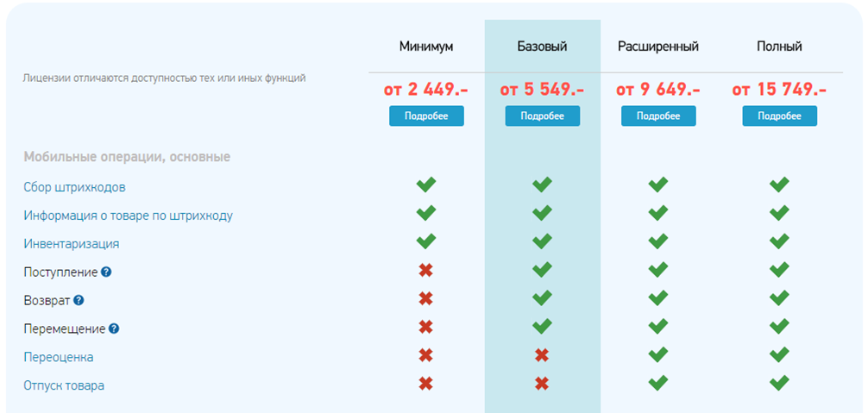The width and height of the screenshot is (868, 413).
Task: Click help icon next to Перемещение
Action: (114, 329)
